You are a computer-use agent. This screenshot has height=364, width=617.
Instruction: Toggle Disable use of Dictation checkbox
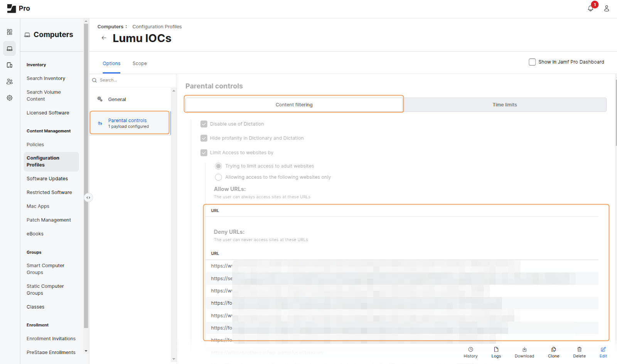[204, 124]
